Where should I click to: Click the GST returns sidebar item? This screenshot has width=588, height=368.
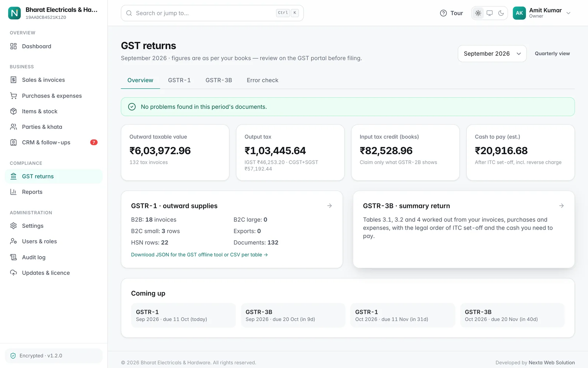(54, 176)
